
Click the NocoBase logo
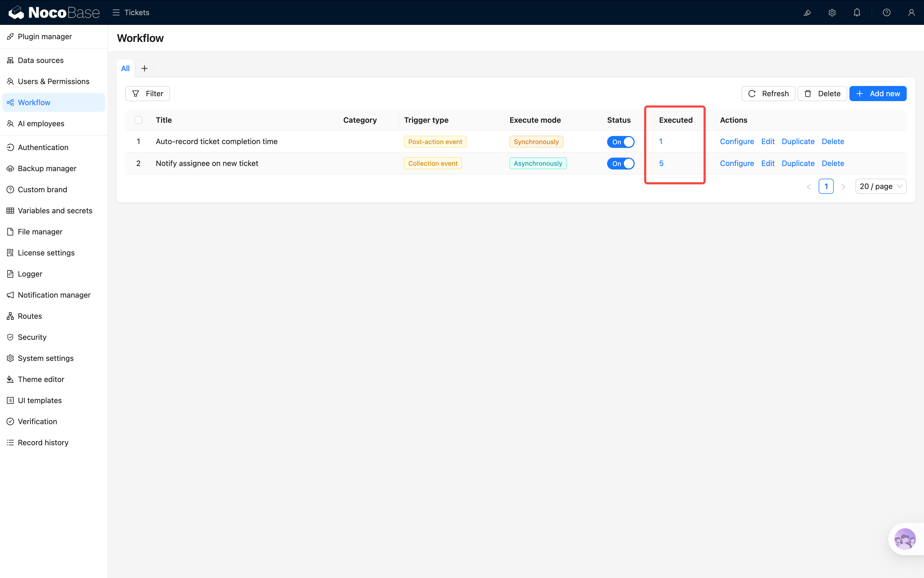53,12
